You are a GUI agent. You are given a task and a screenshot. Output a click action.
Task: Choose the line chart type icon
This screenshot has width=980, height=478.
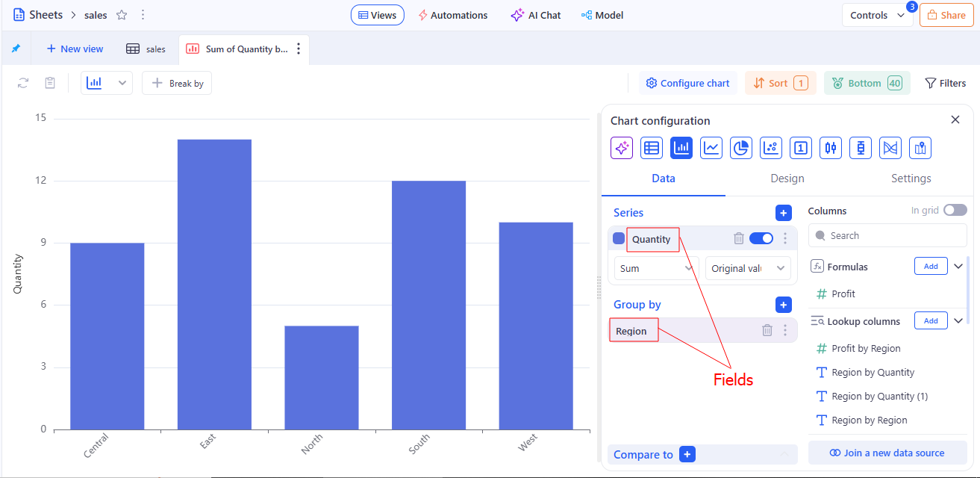tap(711, 148)
